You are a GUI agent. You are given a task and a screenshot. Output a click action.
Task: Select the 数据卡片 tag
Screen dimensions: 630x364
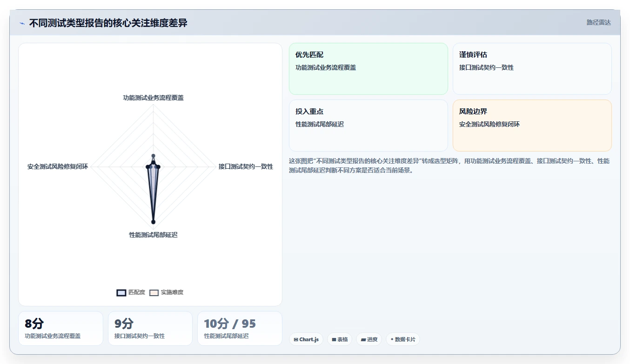(x=403, y=339)
